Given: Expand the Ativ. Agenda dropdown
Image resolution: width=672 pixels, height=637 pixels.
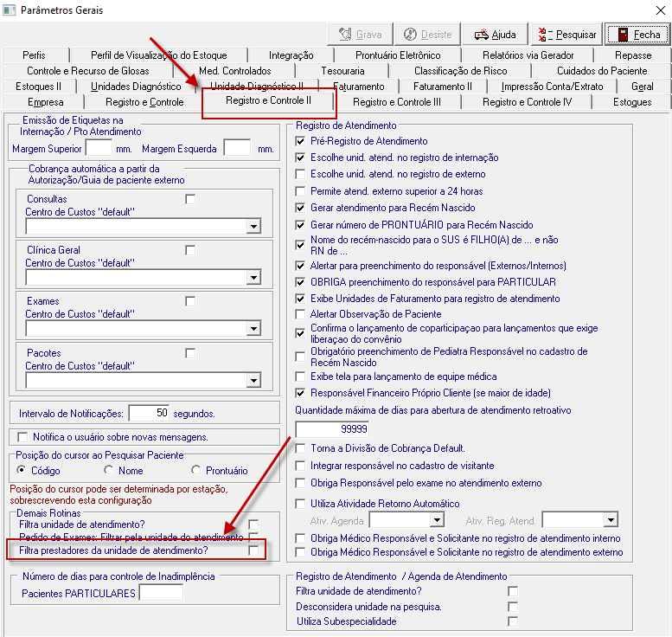Looking at the screenshot, I should tap(437, 520).
